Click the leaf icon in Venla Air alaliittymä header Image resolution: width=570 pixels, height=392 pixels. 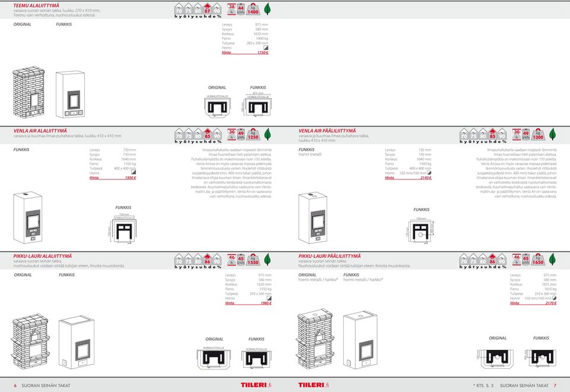[x=267, y=134]
